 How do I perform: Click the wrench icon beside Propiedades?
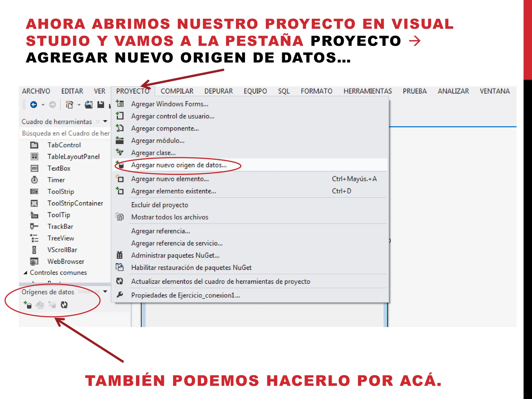click(x=119, y=295)
